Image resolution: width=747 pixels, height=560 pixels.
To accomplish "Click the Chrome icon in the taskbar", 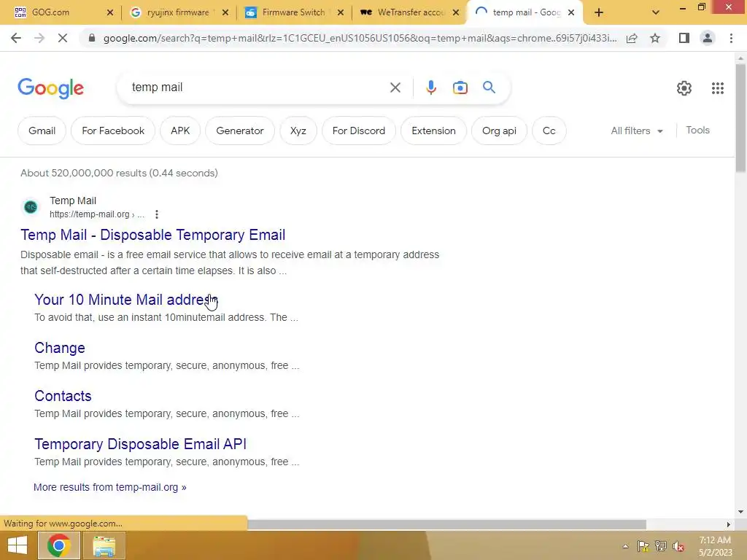I will (58, 545).
